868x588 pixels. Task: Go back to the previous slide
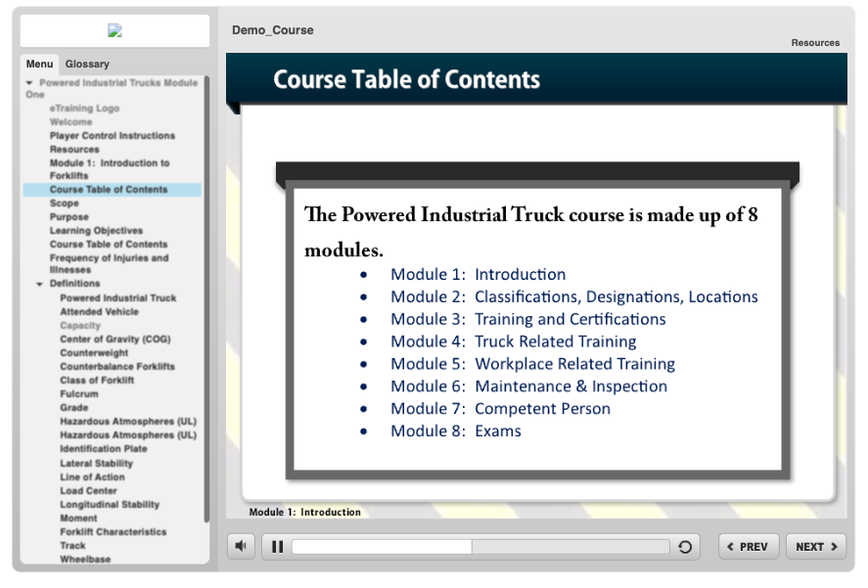click(749, 547)
